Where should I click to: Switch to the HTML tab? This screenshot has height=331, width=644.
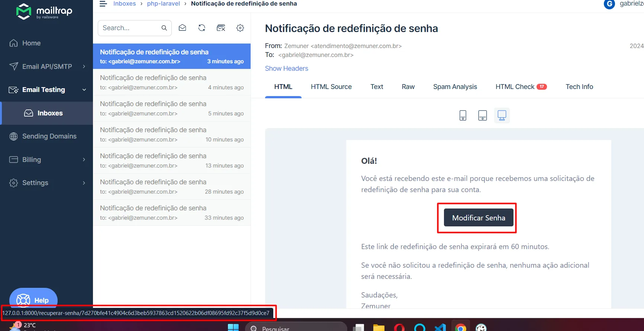283,87
